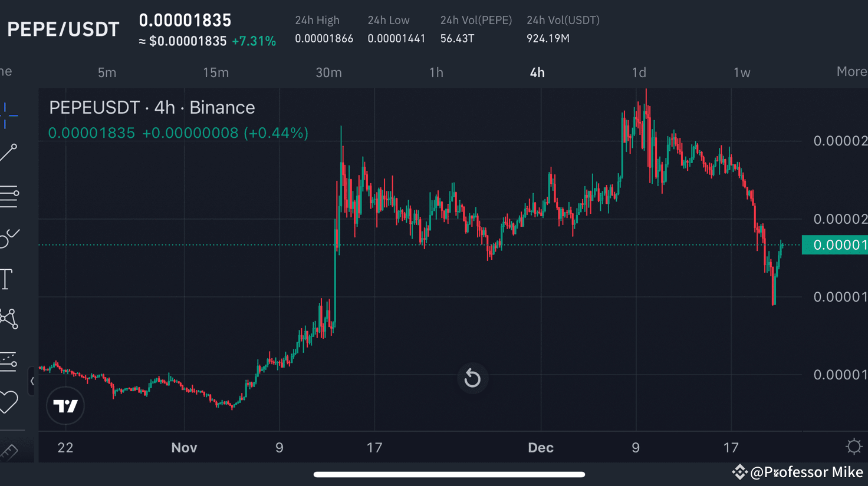Collapse the drawing toolbar arrow
Viewport: 868px width, 486px height.
(x=32, y=381)
